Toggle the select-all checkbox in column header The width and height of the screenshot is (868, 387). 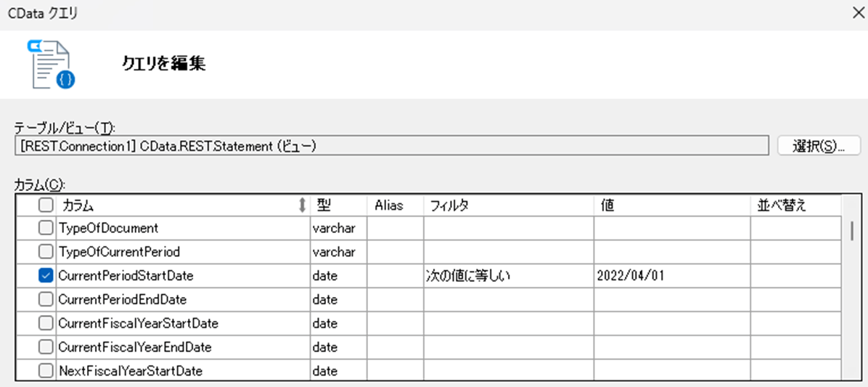tap(46, 205)
